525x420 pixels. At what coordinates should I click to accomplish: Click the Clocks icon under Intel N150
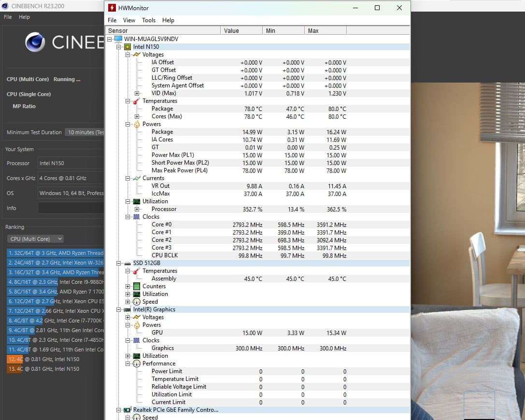coord(137,217)
